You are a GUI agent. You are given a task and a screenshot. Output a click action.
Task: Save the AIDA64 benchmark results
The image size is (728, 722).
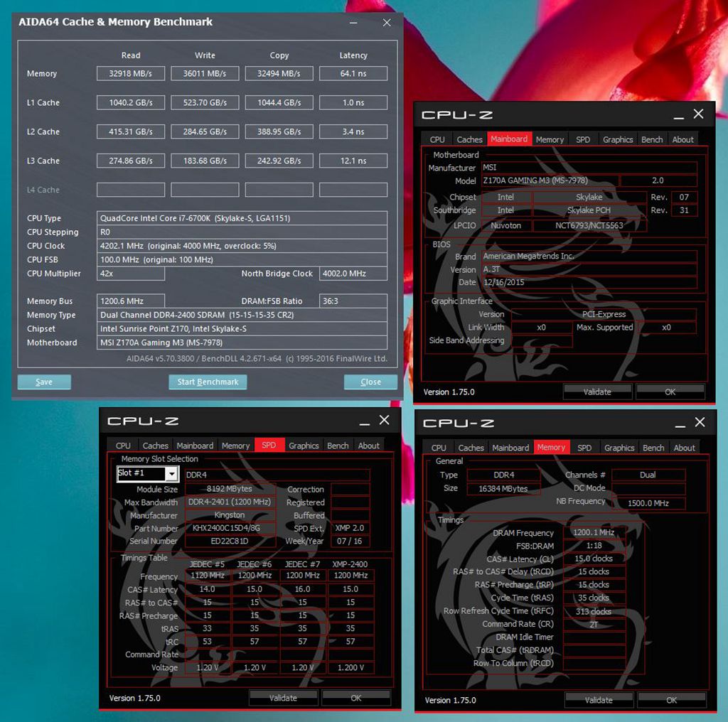44,382
